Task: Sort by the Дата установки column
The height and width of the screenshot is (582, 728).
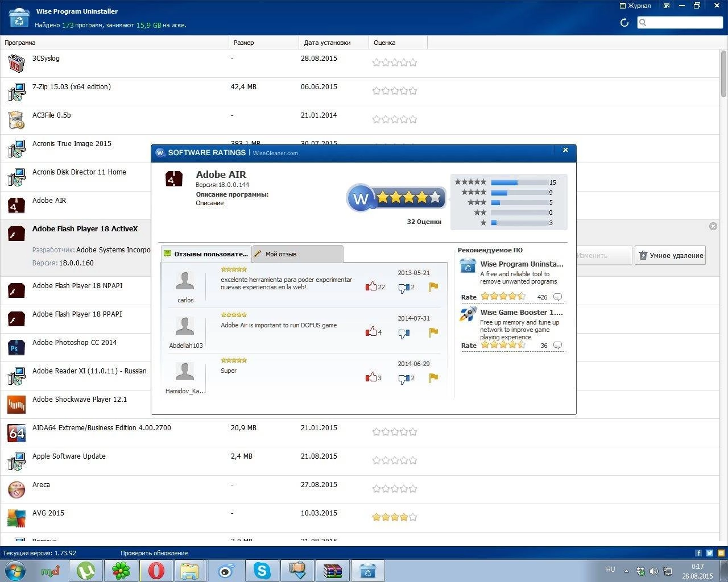Action: [334, 43]
